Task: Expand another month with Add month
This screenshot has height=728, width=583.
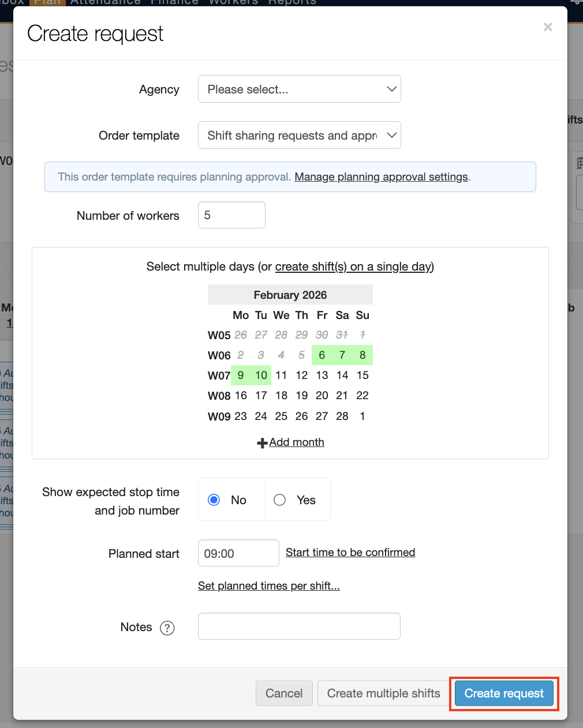Action: coord(296,442)
